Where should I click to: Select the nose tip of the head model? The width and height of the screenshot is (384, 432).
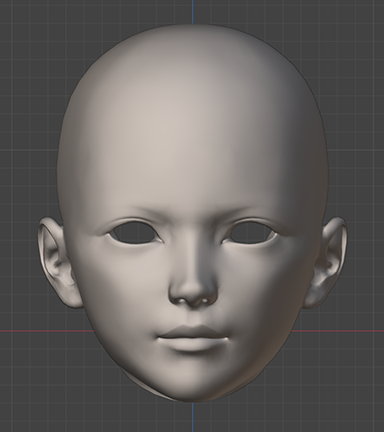click(193, 291)
